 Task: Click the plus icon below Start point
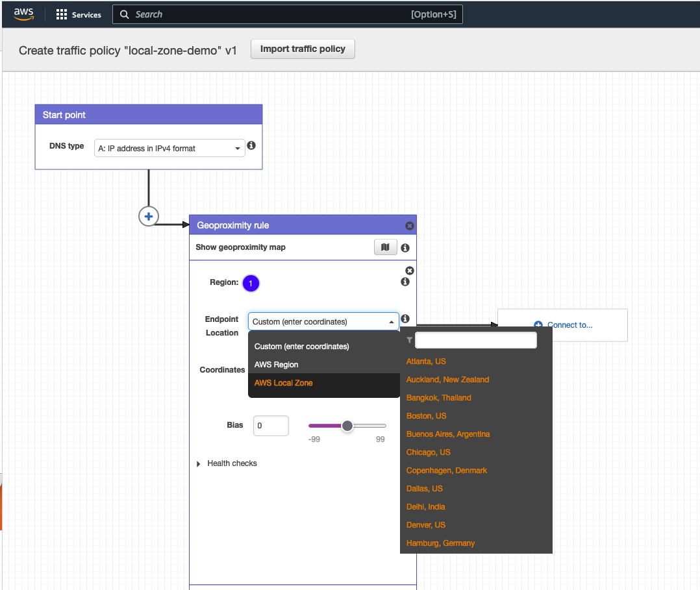(x=148, y=216)
